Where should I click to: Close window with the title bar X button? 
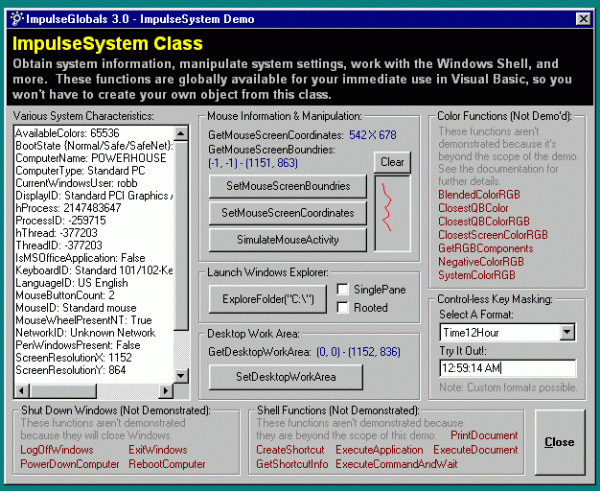tap(583, 19)
